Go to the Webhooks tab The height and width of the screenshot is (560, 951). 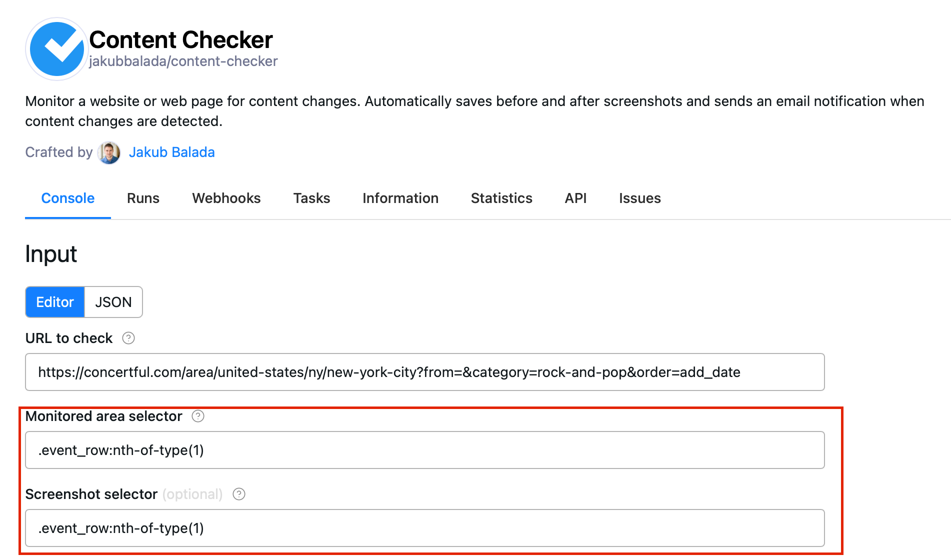point(226,198)
